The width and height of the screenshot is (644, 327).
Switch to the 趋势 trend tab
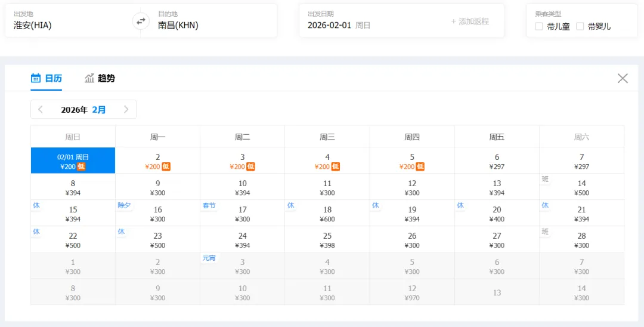coord(100,78)
